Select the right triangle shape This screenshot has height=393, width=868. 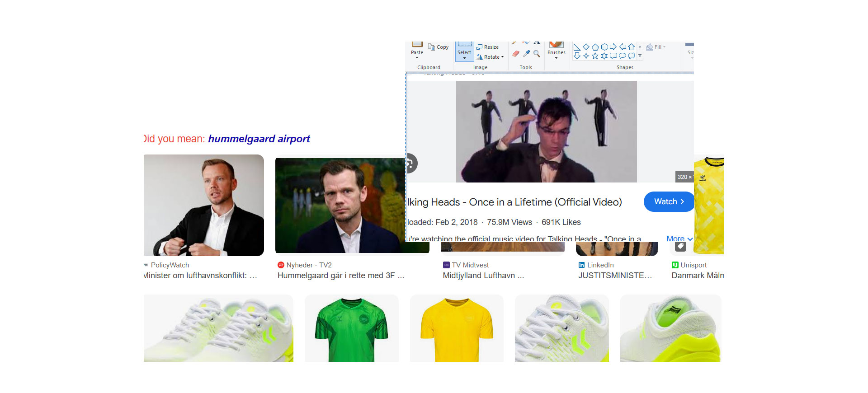577,47
